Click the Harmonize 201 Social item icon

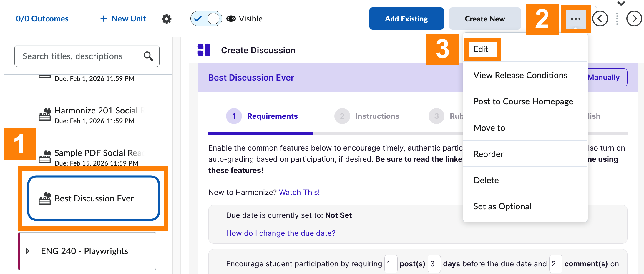click(x=45, y=115)
